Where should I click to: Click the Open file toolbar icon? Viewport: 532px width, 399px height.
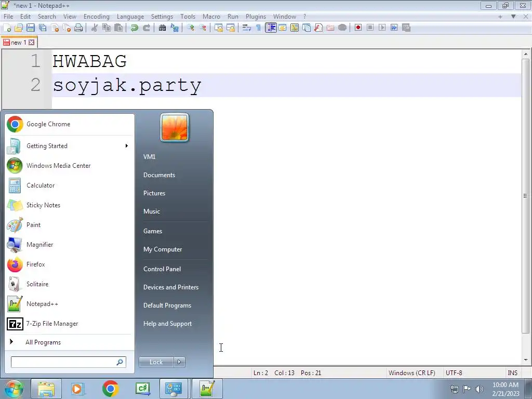19,28
